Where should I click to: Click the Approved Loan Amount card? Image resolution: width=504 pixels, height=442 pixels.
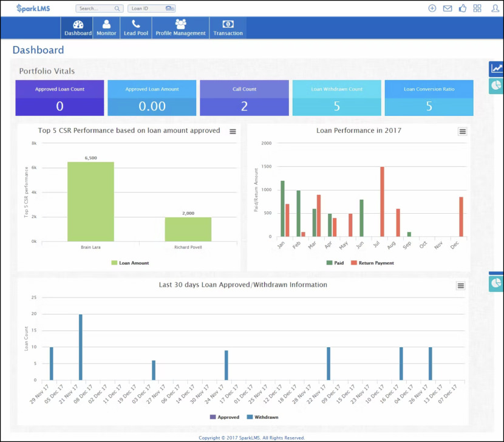coord(152,98)
